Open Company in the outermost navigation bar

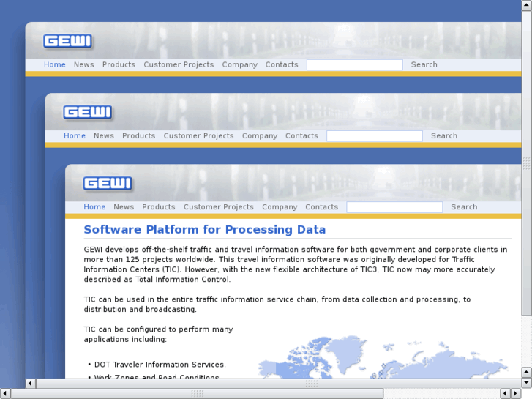tap(239, 64)
